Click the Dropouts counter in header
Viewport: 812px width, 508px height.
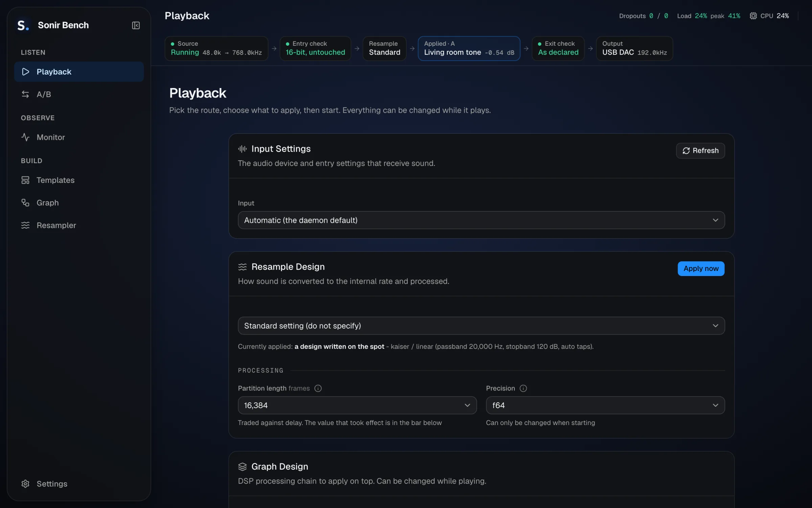[x=644, y=16]
